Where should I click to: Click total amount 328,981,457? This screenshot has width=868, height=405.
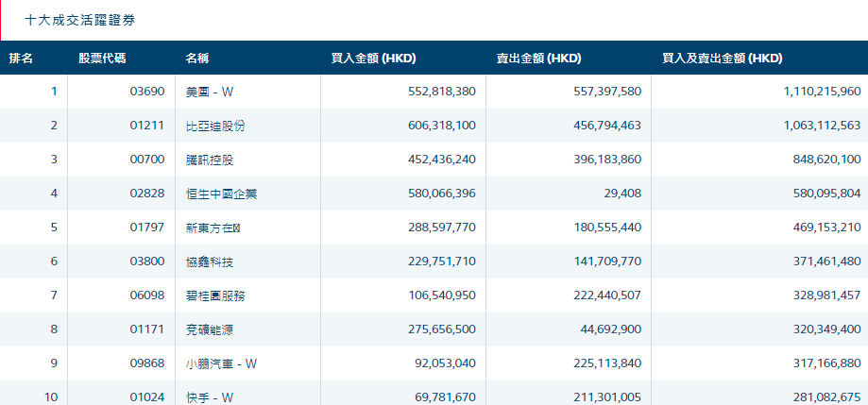pos(827,295)
